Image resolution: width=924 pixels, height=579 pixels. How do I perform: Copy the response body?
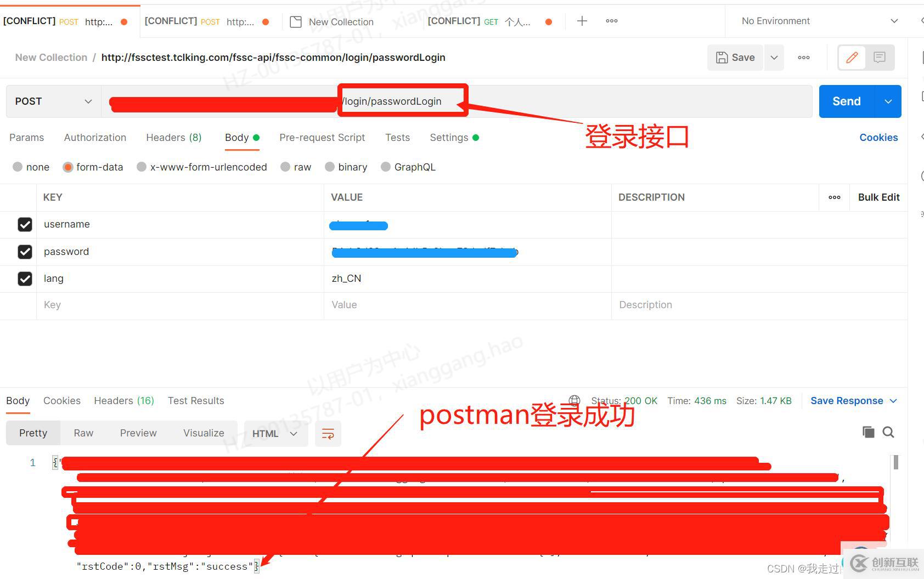[868, 432]
